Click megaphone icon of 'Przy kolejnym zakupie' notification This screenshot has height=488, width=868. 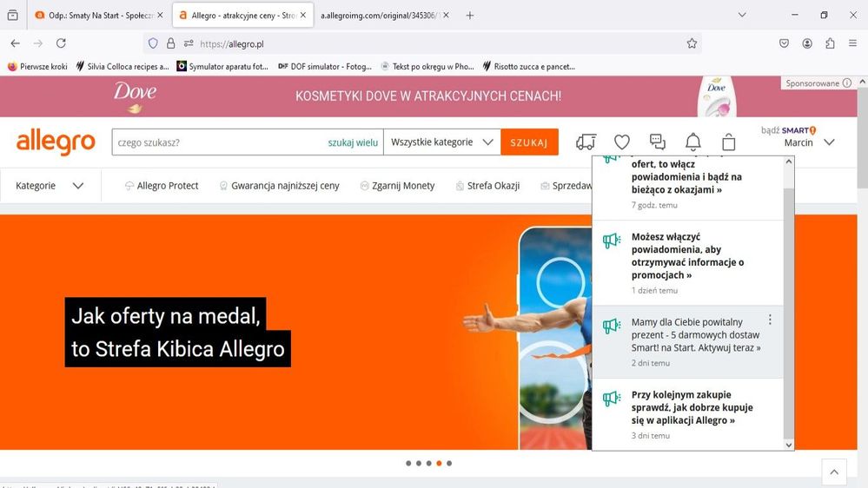[612, 398]
